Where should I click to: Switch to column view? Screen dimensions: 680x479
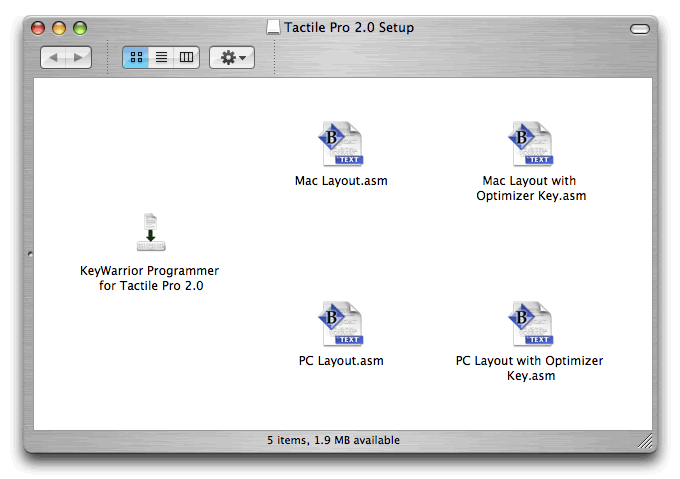point(186,57)
